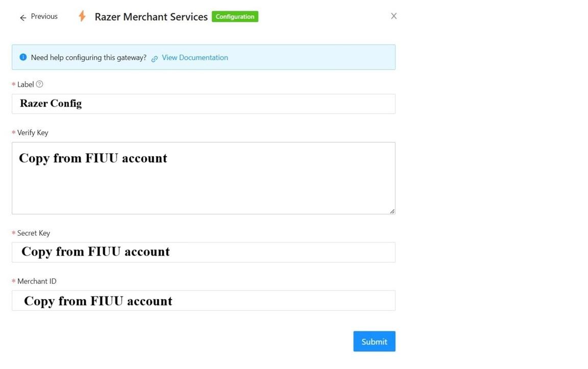
Task: Open the View Documentation link
Action: click(x=194, y=57)
